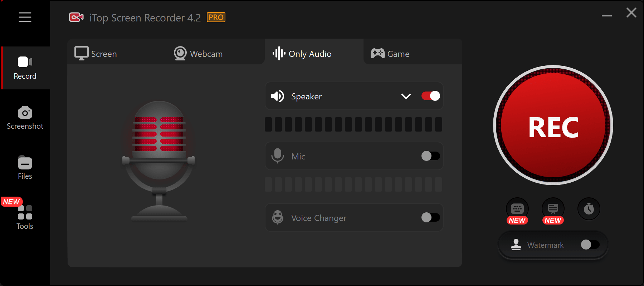
Task: Switch to the Webcam tab
Action: pos(199,54)
